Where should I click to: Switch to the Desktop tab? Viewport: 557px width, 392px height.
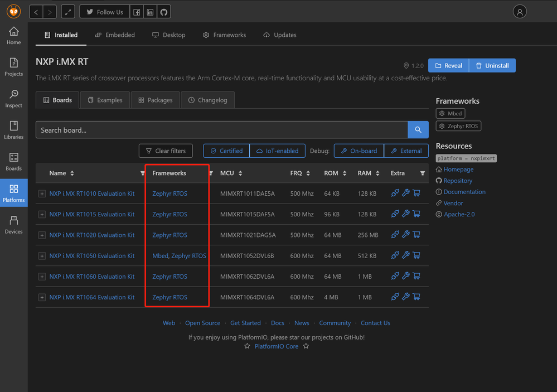169,35
